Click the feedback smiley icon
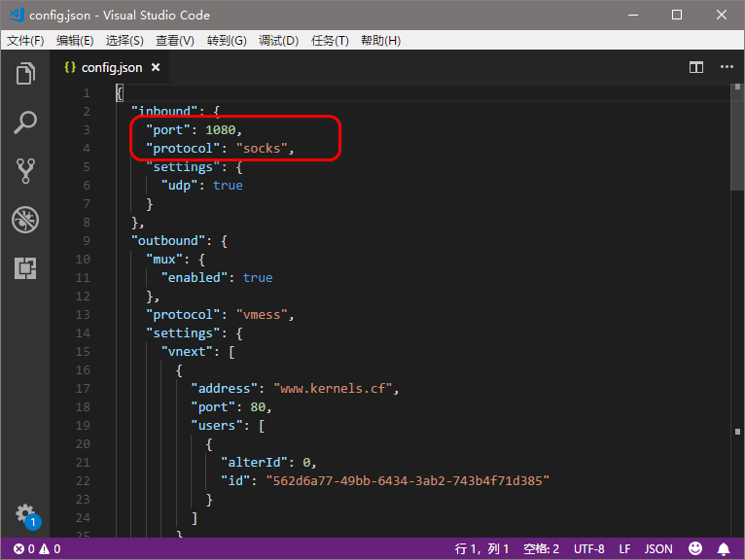This screenshot has width=745, height=560. coord(695,548)
